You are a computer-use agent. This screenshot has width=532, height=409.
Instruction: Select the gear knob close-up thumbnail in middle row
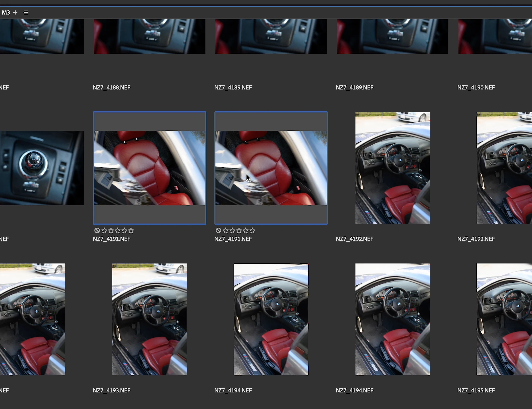click(x=41, y=168)
